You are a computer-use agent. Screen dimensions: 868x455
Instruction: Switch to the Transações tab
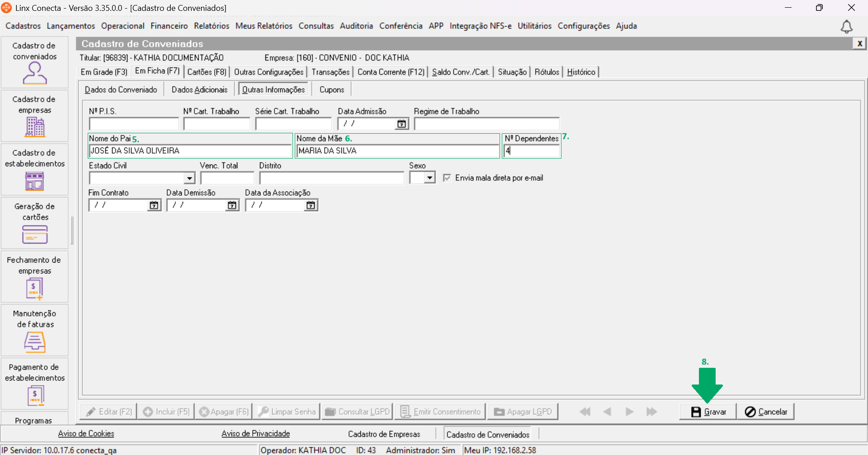330,72
